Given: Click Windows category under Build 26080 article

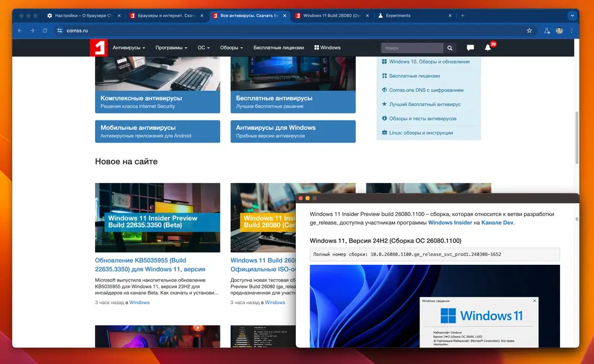Looking at the screenshot, I should click(x=275, y=302).
